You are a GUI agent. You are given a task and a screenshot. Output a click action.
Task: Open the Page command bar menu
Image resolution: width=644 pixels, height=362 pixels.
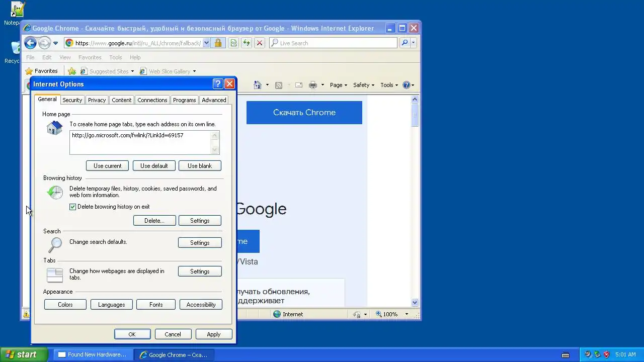339,85
